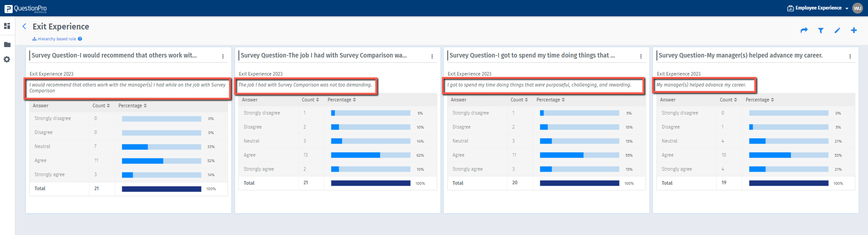
Task: Open the WU user avatar
Action: [857, 8]
